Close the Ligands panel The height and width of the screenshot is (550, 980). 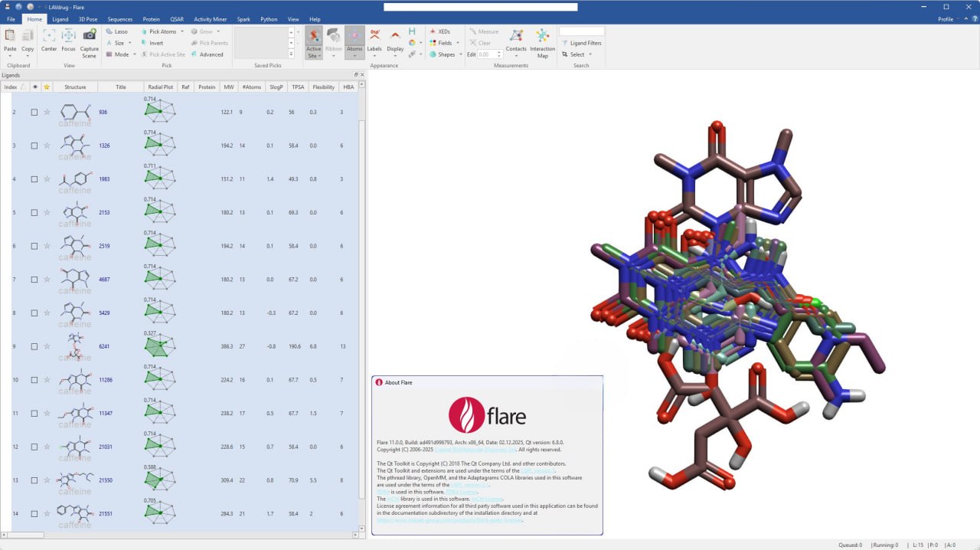point(363,75)
